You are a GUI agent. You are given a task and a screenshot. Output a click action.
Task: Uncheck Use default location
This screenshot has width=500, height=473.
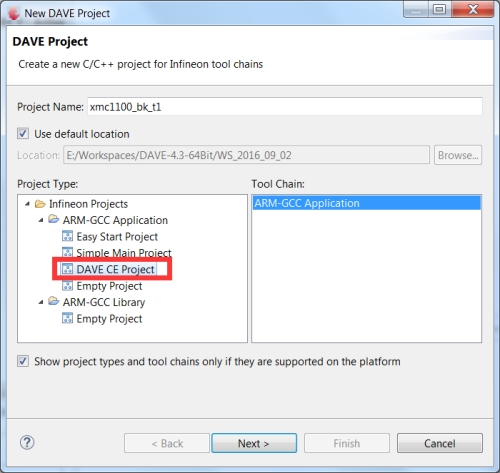23,134
